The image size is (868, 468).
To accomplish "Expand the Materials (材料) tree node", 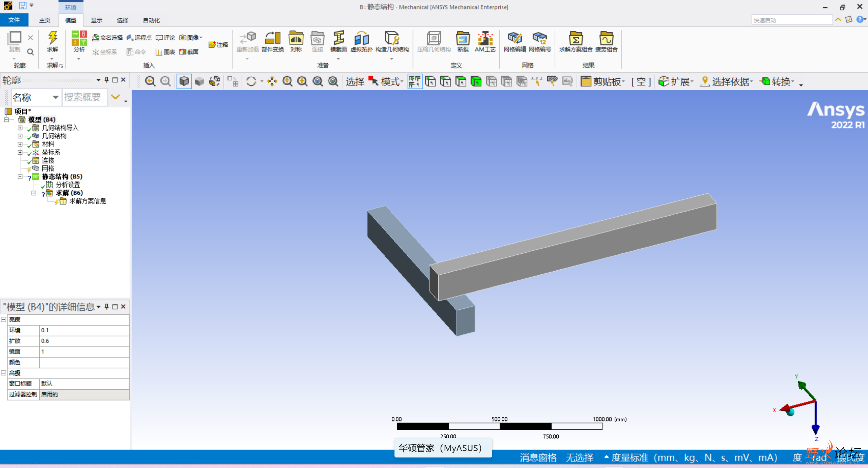I will click(x=20, y=144).
